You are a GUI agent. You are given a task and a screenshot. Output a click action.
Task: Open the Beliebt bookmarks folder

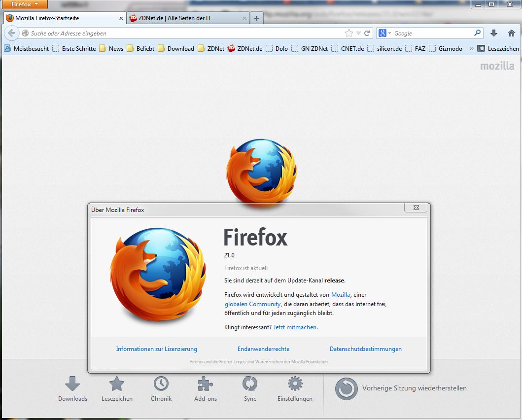pyautogui.click(x=140, y=49)
